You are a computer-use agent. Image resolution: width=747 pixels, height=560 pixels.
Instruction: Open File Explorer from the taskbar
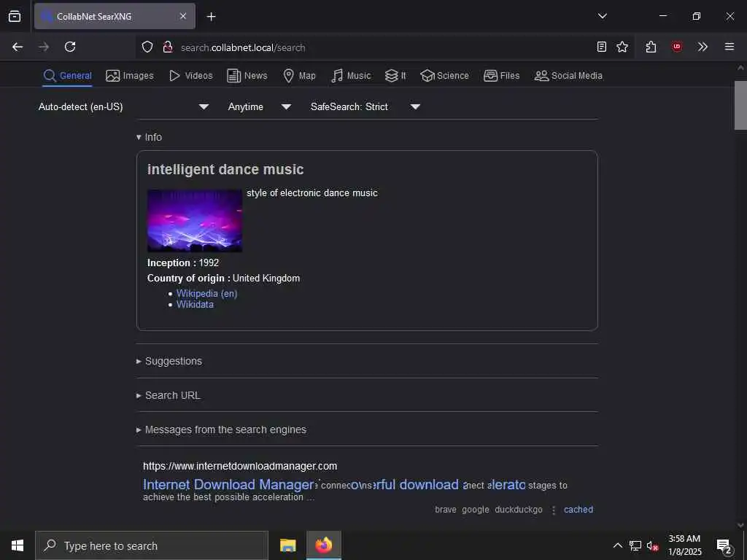[x=287, y=545]
